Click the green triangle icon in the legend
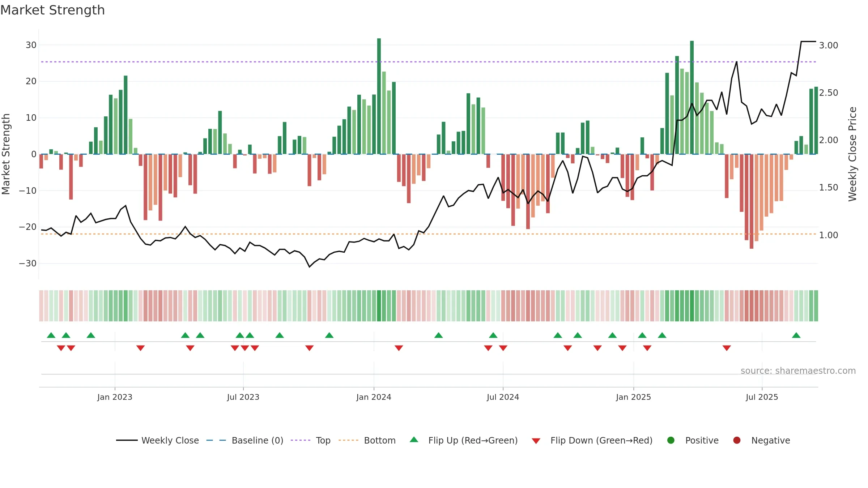The image size is (868, 488). click(x=414, y=440)
